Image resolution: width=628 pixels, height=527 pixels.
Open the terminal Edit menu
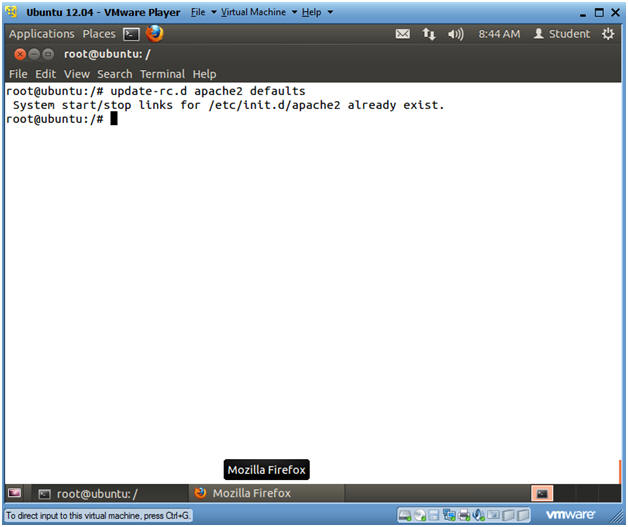[45, 74]
